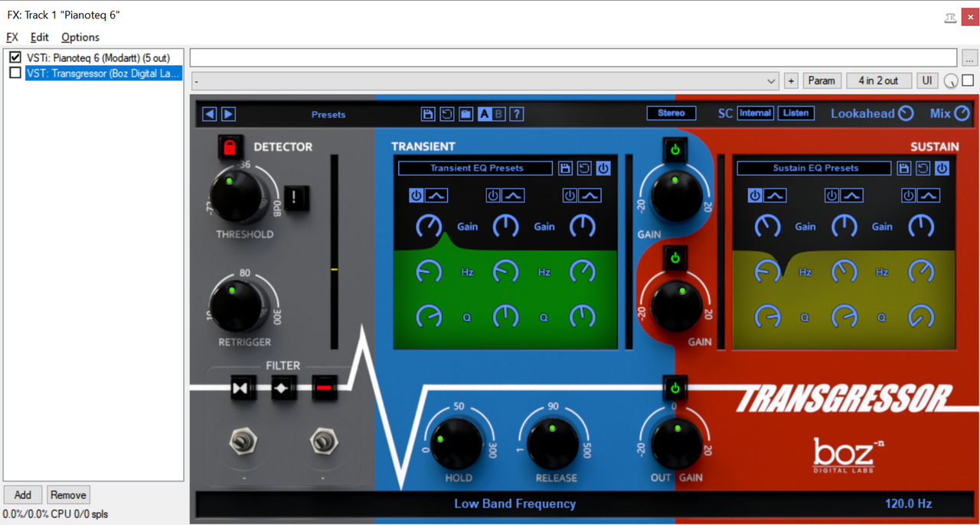Viewport: 980px width, 525px height.
Task: Toggle the Transient EQ master power
Action: click(x=603, y=168)
